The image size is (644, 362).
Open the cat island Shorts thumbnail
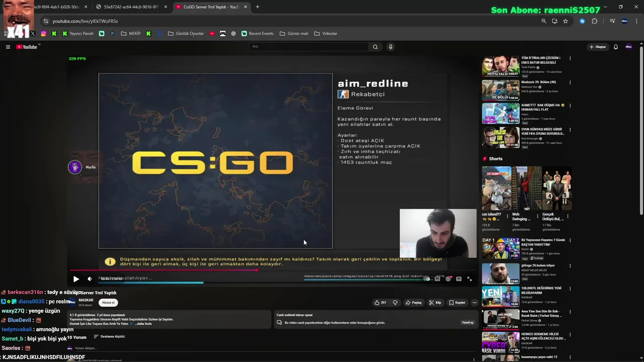pyautogui.click(x=497, y=189)
